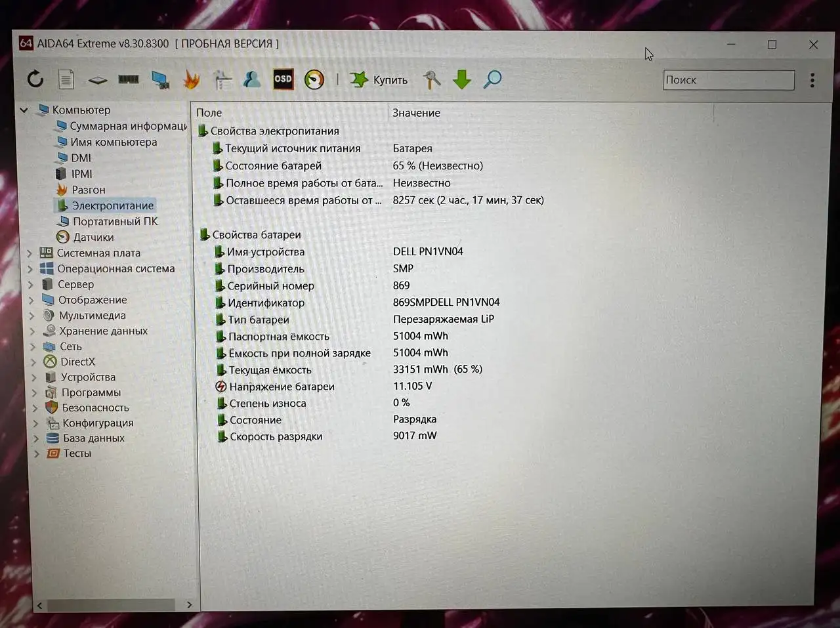Open the audit manager toolbar icon
This screenshot has width=840, height=628.
click(x=222, y=80)
